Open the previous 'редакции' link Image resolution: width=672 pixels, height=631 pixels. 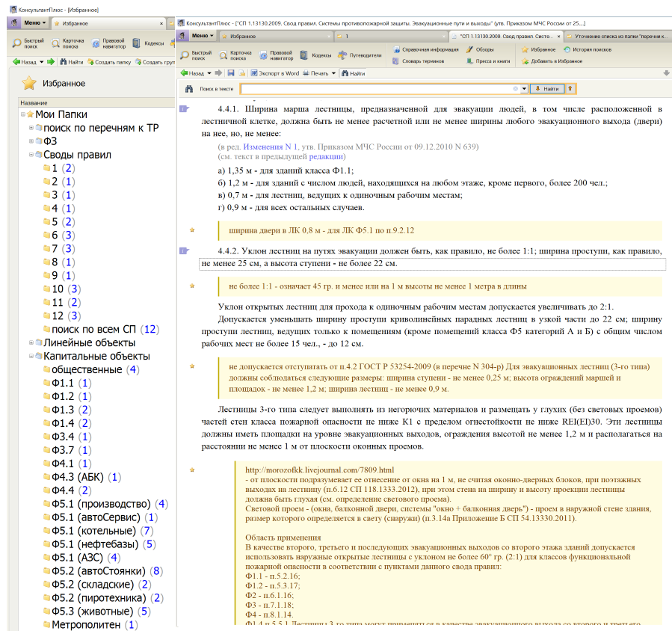pyautogui.click(x=326, y=156)
